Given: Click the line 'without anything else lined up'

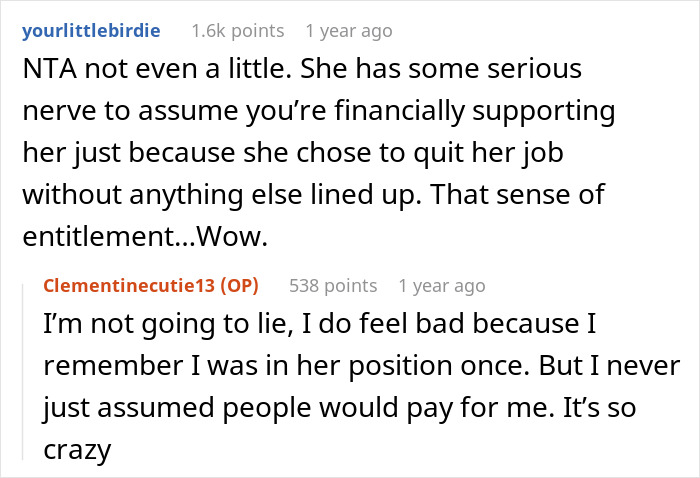Looking at the screenshot, I should 313,195.
